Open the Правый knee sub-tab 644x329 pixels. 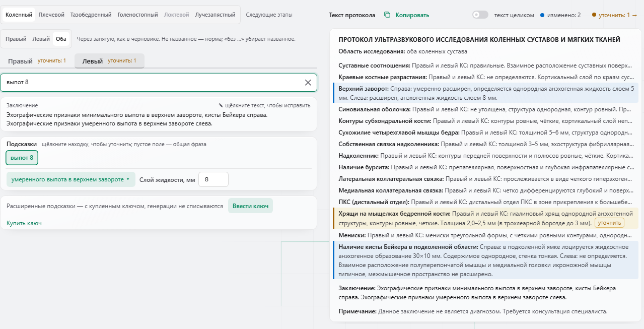pyautogui.click(x=37, y=61)
